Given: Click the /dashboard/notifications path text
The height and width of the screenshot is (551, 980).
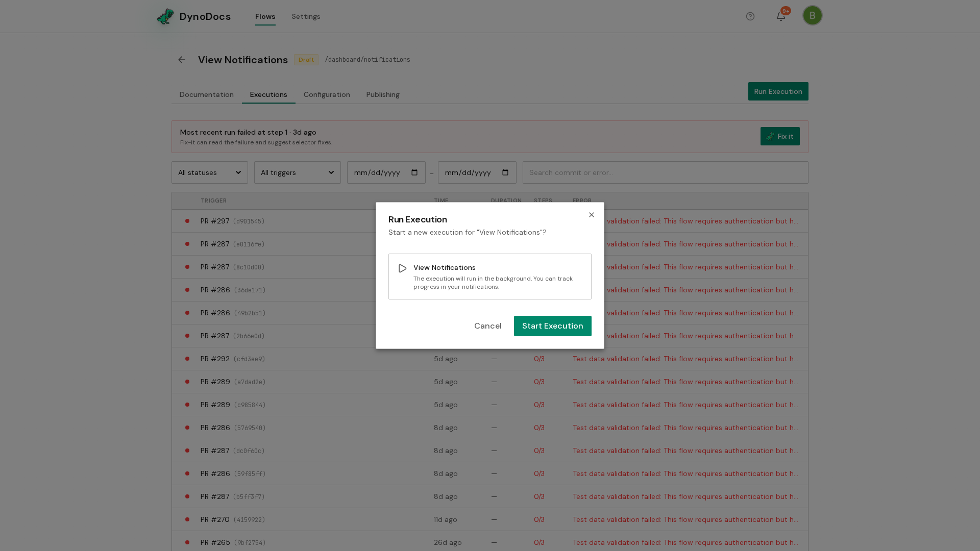Looking at the screenshot, I should (x=367, y=60).
